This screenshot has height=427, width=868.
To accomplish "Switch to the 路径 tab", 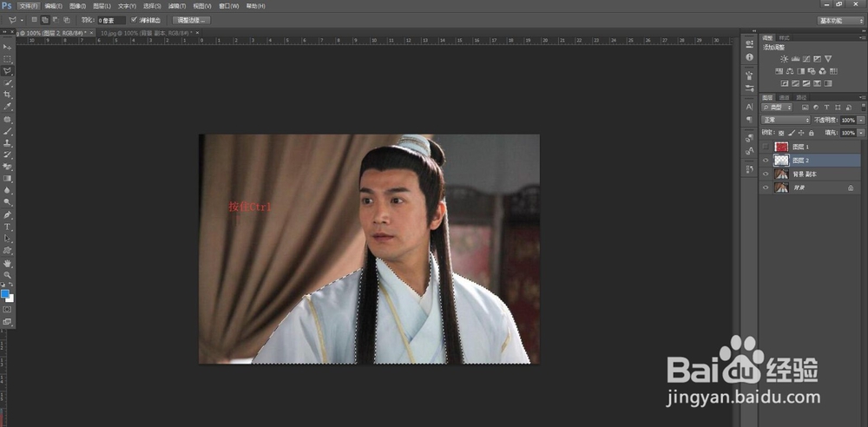I will pos(801,97).
